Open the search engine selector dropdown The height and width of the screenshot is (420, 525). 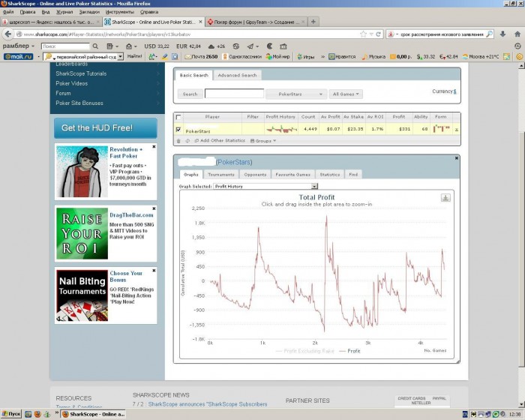point(393,34)
